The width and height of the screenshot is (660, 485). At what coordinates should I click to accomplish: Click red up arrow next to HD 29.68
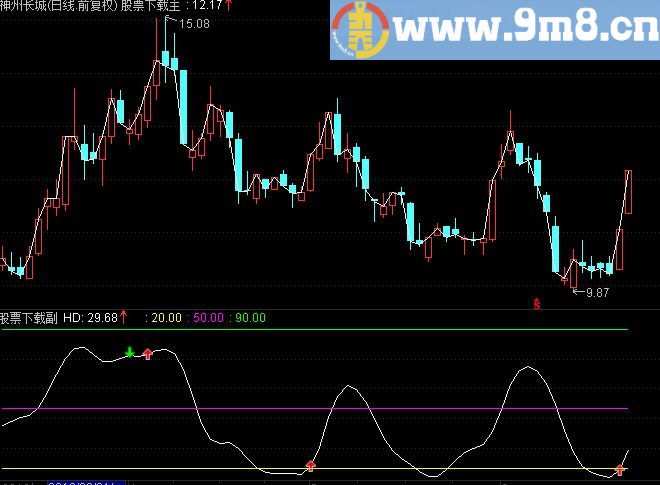[123, 317]
